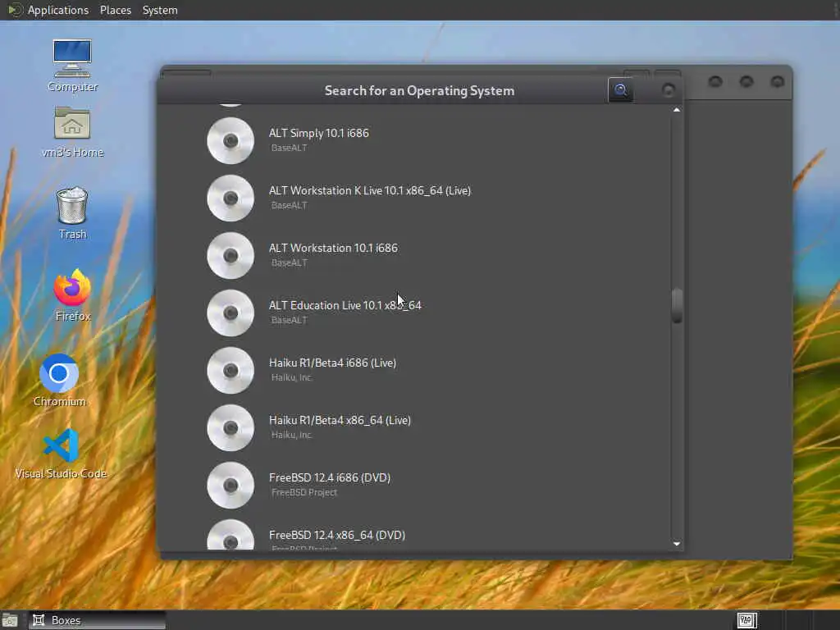Screen dimensions: 840x630
Task: Select the Visual Studio Code desktop icon
Action: click(x=61, y=454)
